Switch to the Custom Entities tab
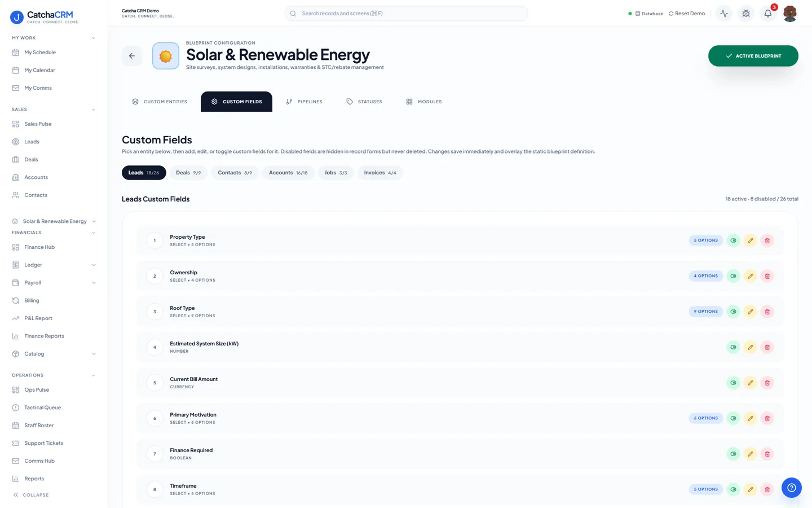Screen dimensions: 812x508 [160, 102]
